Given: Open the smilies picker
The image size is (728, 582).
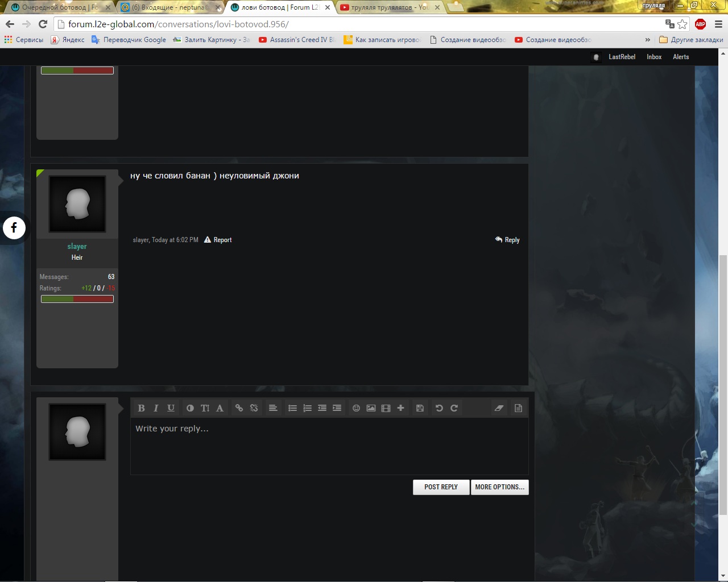Looking at the screenshot, I should (356, 408).
